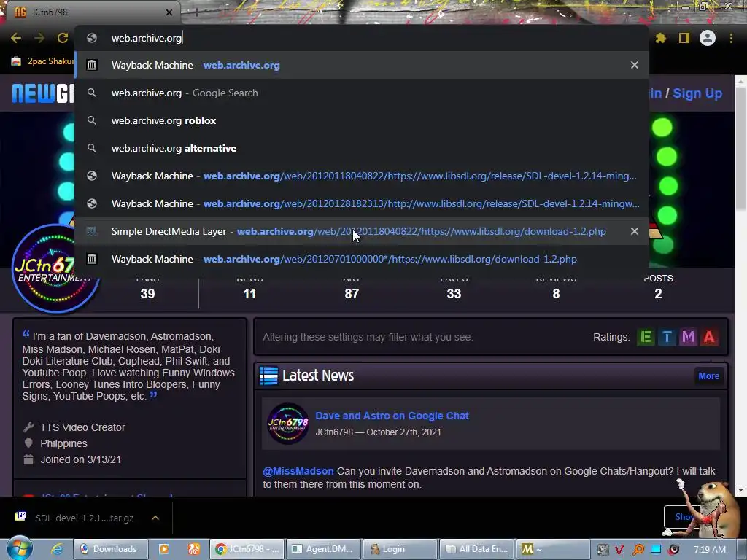Switch to the Agent.DM taskbar window
Viewport: 747px width, 560px height.
[323, 550]
